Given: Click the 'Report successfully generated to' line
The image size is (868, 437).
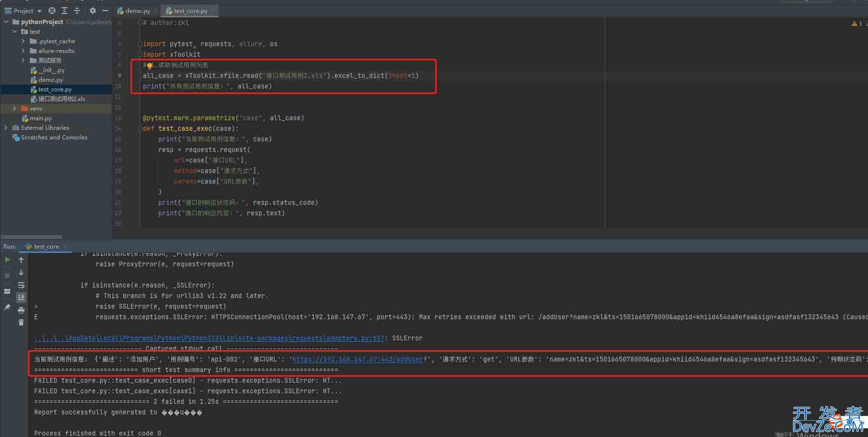Looking at the screenshot, I should (x=118, y=412).
